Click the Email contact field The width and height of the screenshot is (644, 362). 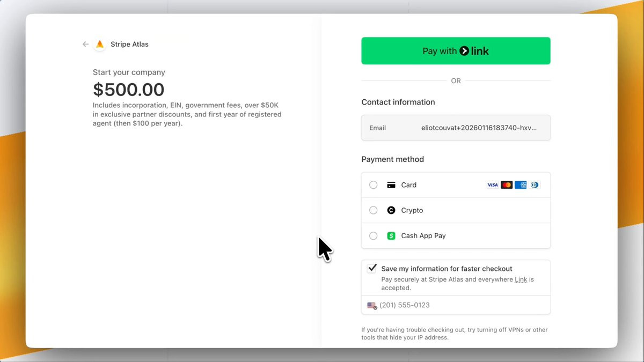(456, 128)
